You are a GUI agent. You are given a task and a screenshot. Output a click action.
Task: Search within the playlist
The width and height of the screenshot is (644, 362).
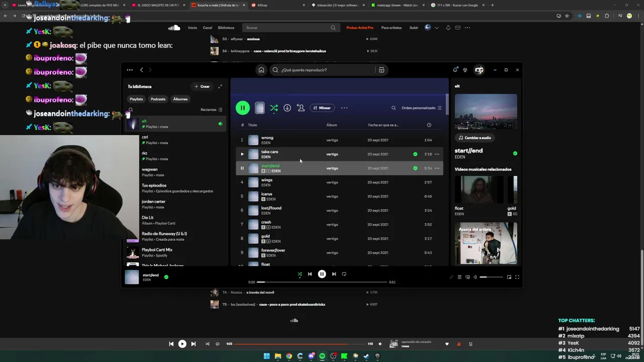tap(393, 108)
